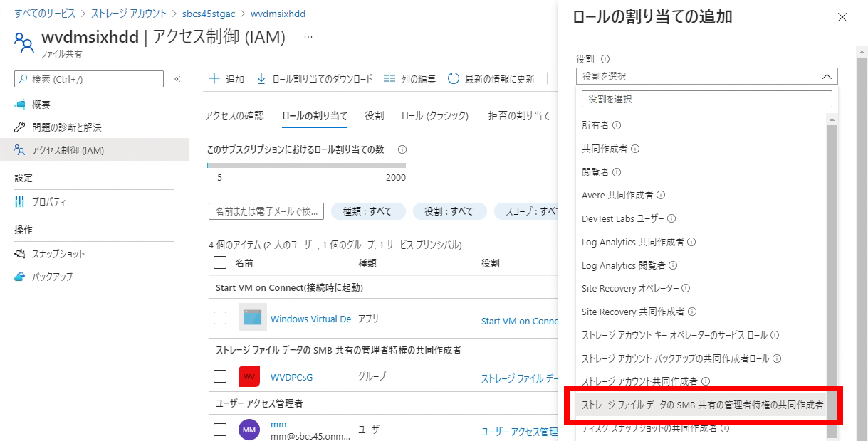The width and height of the screenshot is (868, 441).
Task: Select ストレージ ファイル データの SMB 共有の管理者特権の共同作成者 option
Action: click(x=702, y=404)
